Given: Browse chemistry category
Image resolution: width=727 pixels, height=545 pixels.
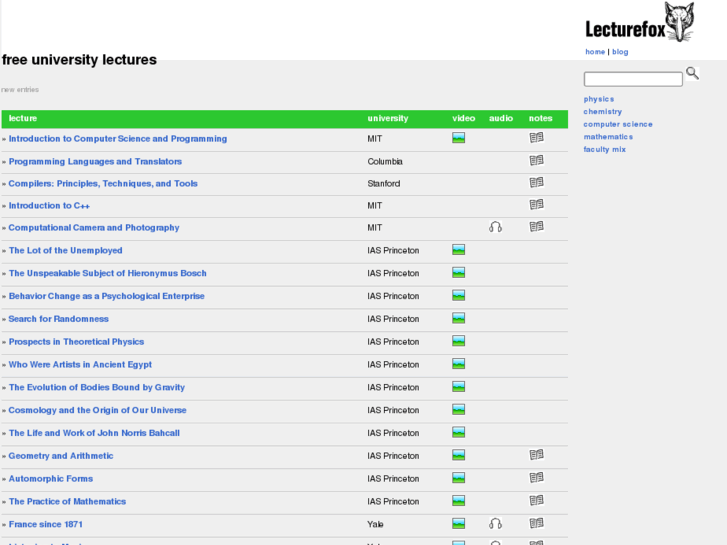Looking at the screenshot, I should coord(603,111).
